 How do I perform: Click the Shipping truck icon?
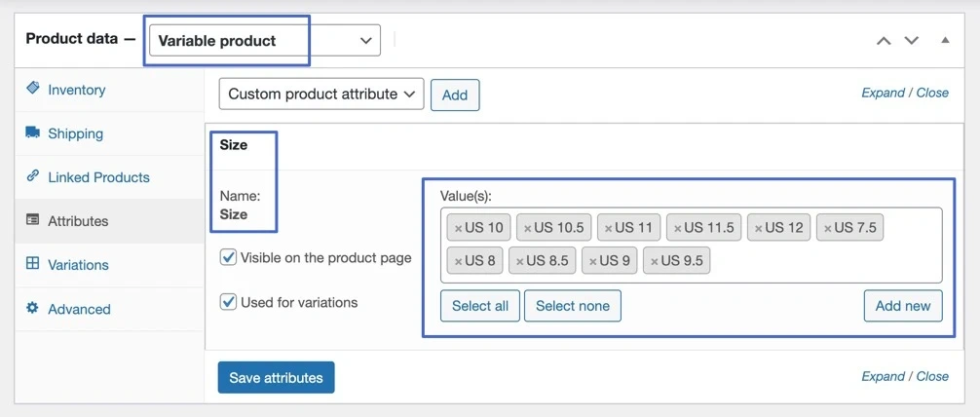pyautogui.click(x=33, y=133)
